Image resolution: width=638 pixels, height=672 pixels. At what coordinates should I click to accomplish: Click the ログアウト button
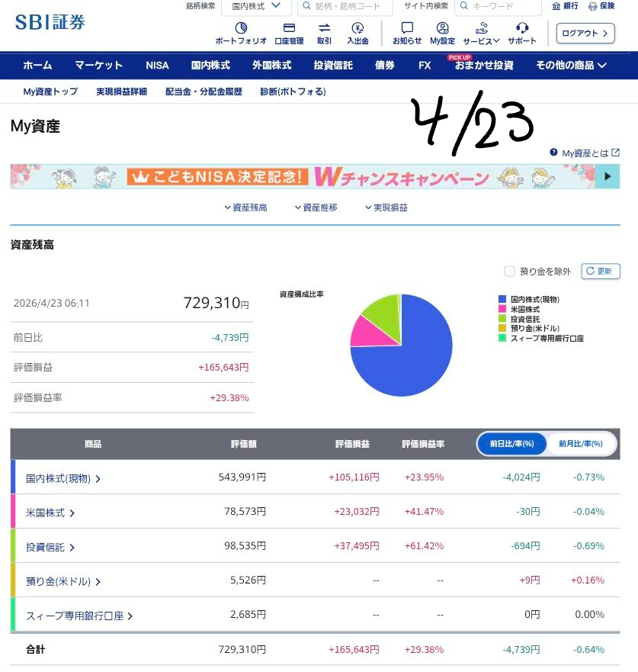585,34
